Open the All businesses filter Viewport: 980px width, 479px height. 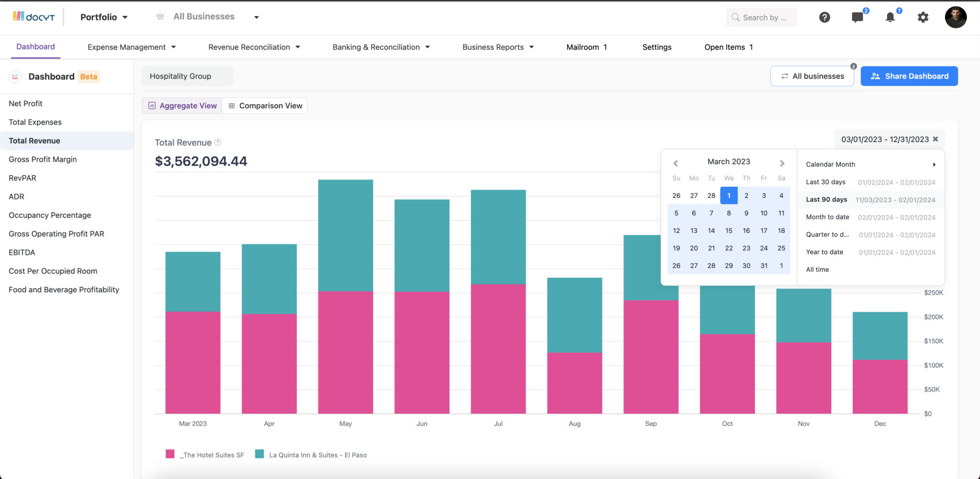click(x=812, y=76)
